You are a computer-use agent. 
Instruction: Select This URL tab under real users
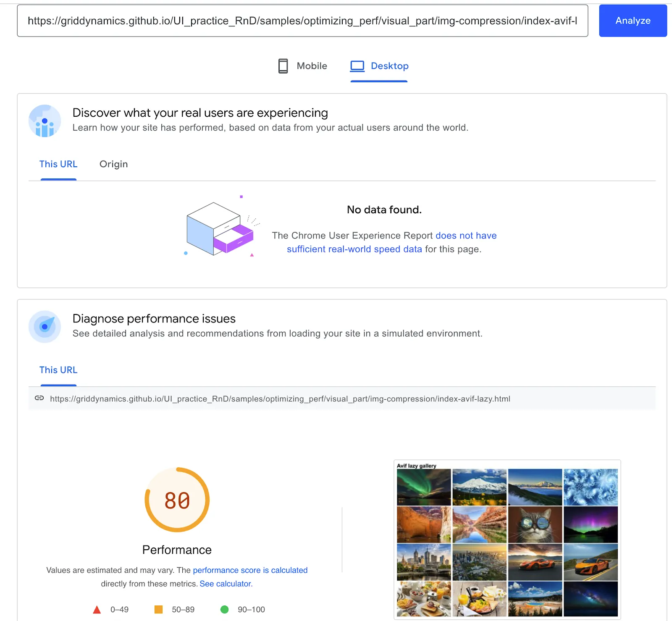click(x=58, y=164)
